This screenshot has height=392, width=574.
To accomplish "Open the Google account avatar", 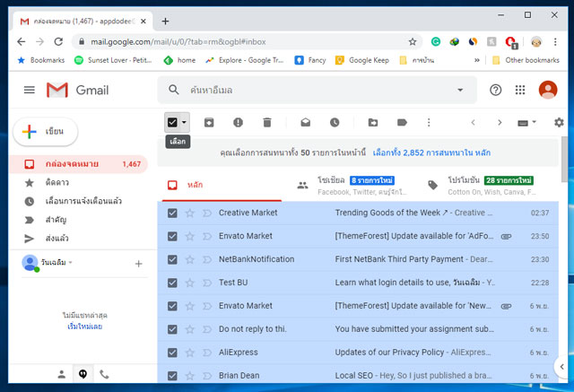I will (548, 90).
